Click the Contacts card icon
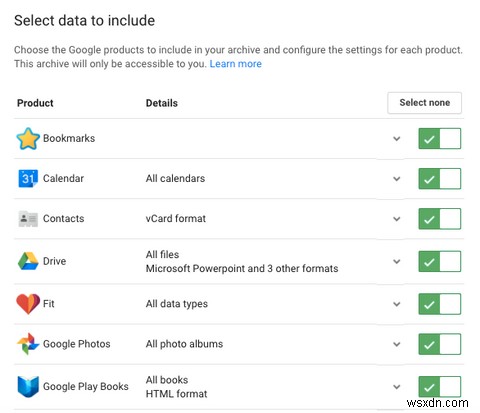Image resolution: width=480 pixels, height=413 pixels. tap(28, 219)
